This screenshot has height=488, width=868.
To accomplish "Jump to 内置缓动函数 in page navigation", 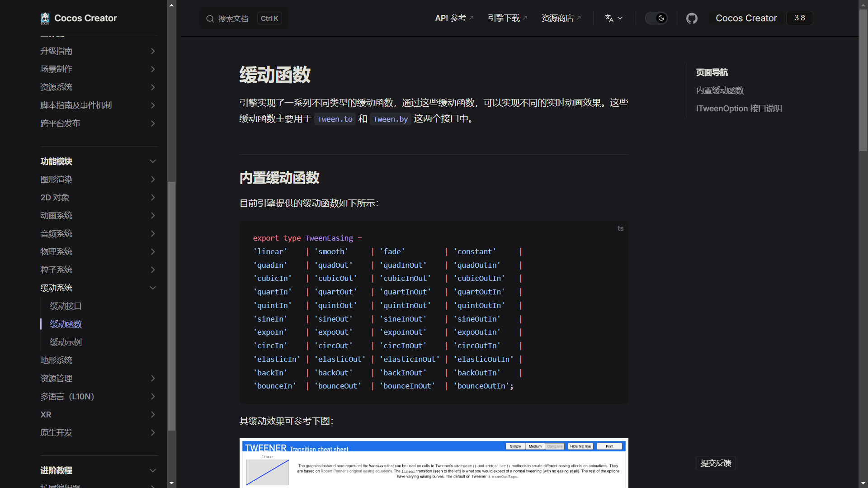I will 720,90.
